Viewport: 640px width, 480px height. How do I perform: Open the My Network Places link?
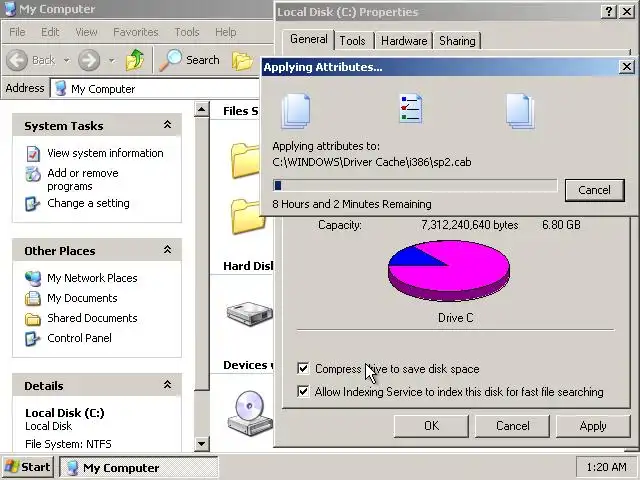(x=92, y=278)
